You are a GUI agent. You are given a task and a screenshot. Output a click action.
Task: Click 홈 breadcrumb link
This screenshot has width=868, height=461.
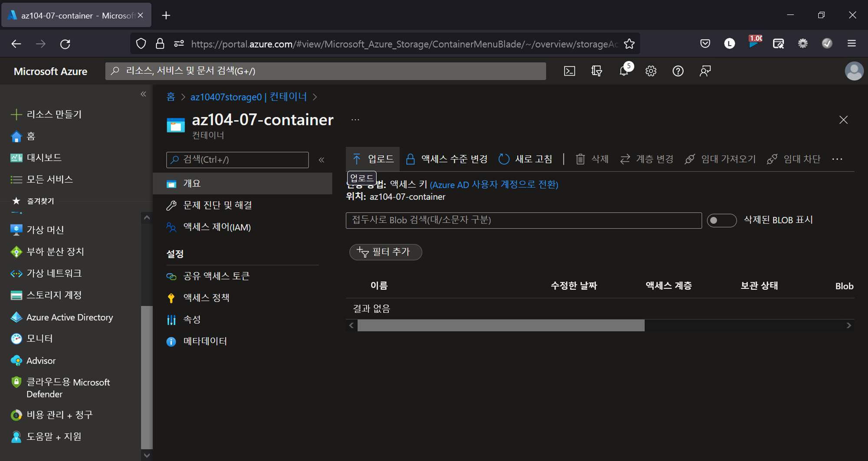[x=171, y=97]
